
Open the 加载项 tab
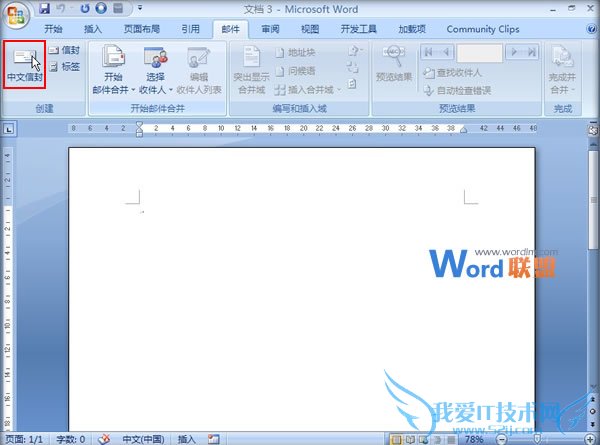tap(412, 29)
